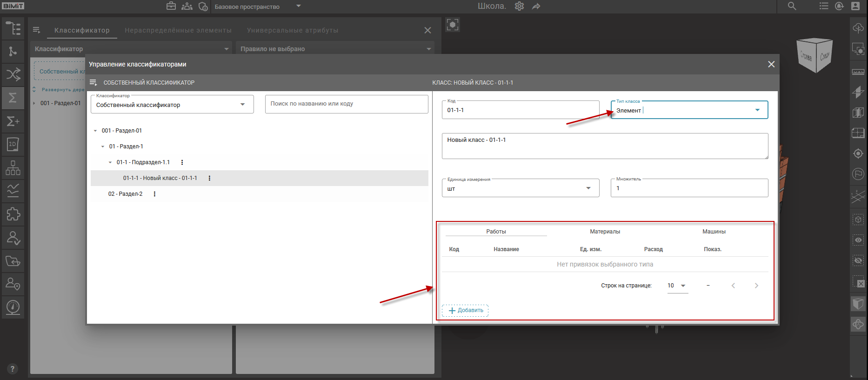Image resolution: width=868 pixels, height=380 pixels.
Task: Select the 2D drawing sheet tool
Action: 13,144
